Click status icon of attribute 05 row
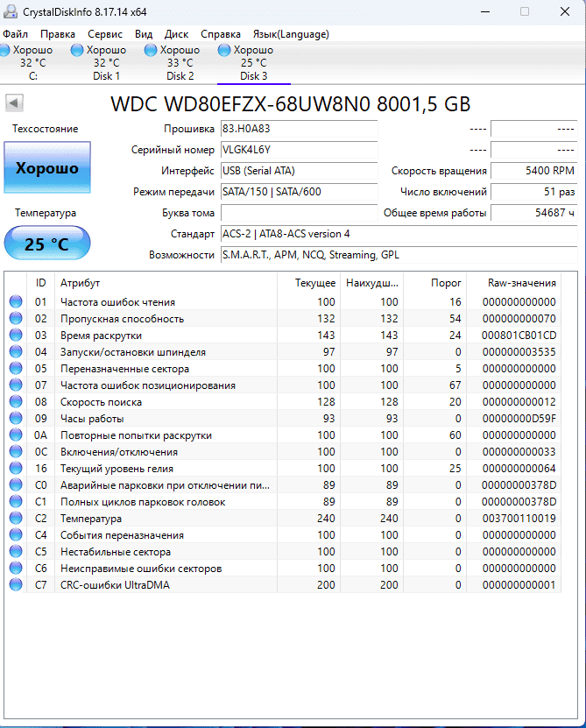 [16, 369]
